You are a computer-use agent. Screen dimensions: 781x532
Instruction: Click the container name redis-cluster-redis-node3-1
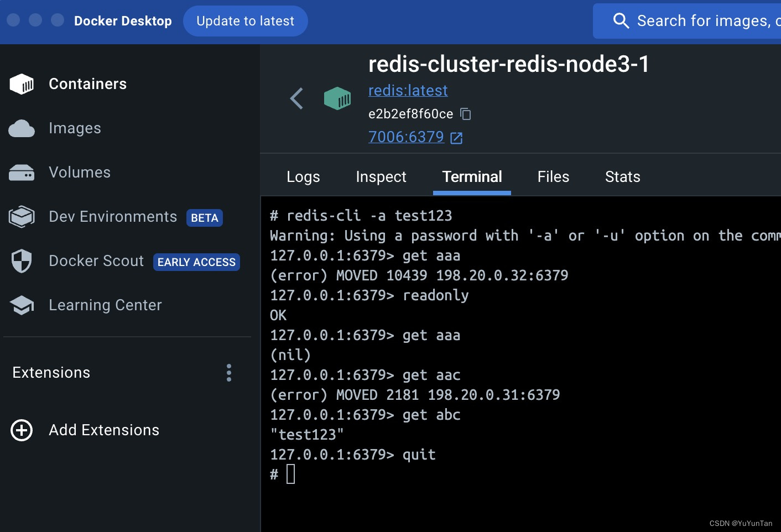pyautogui.click(x=509, y=64)
